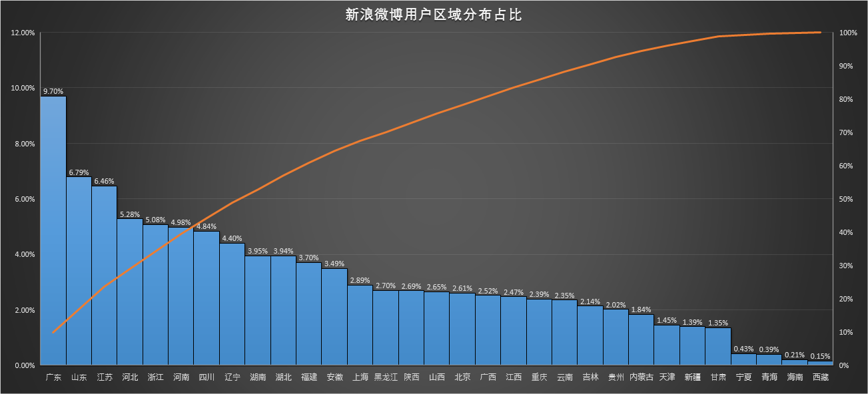Click the blue bar for 贵州
This screenshot has width=868, height=394.
(616, 337)
